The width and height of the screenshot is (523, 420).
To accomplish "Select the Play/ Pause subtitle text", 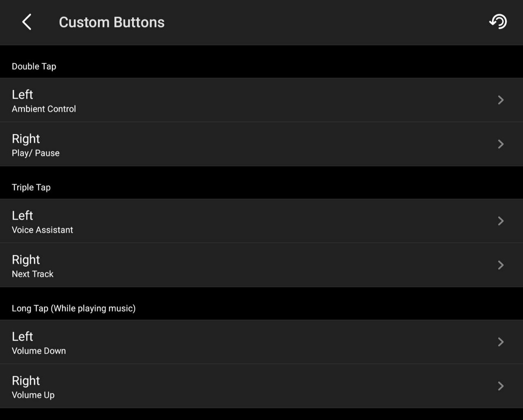I will coord(36,153).
